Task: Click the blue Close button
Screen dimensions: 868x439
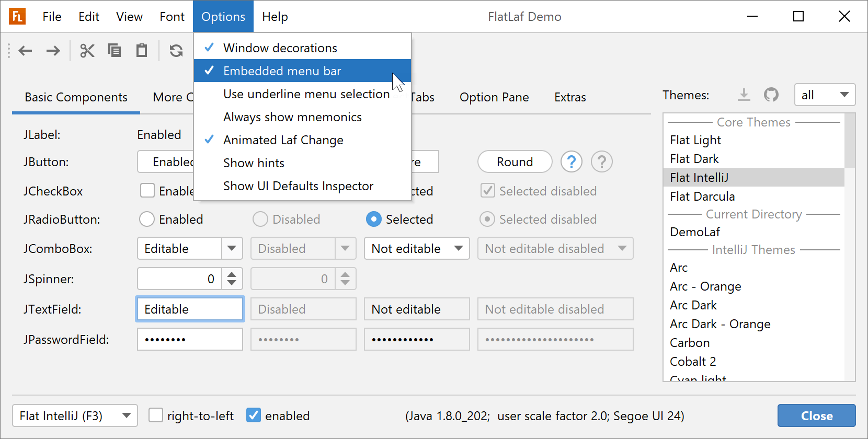Action: click(816, 415)
